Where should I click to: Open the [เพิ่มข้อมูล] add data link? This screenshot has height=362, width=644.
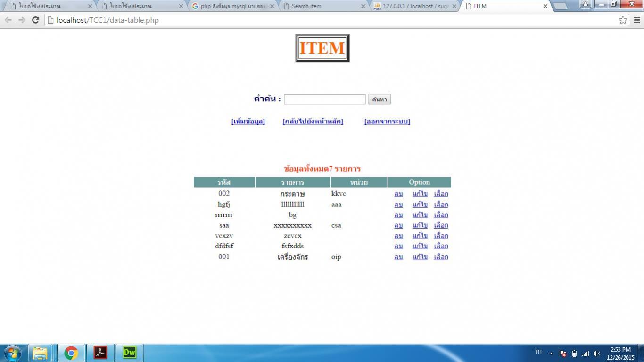click(248, 121)
